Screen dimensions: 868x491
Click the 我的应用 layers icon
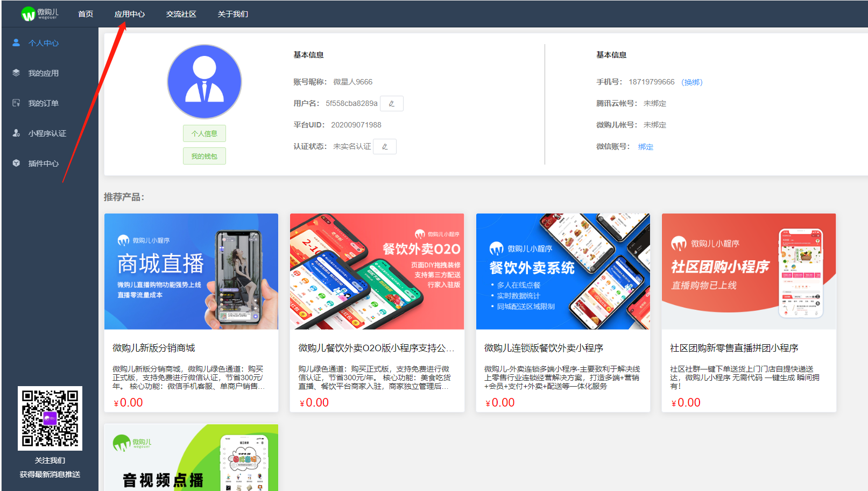point(16,73)
